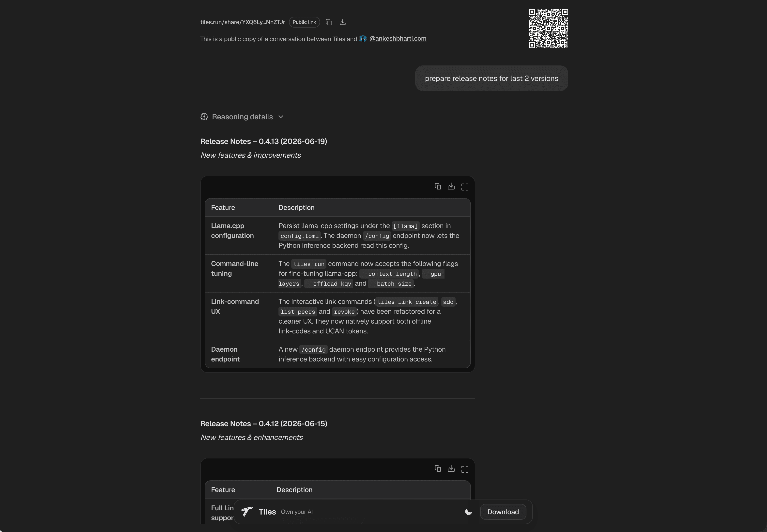Click the Description header in 0.4.13 table
The image size is (767, 532).
point(296,208)
